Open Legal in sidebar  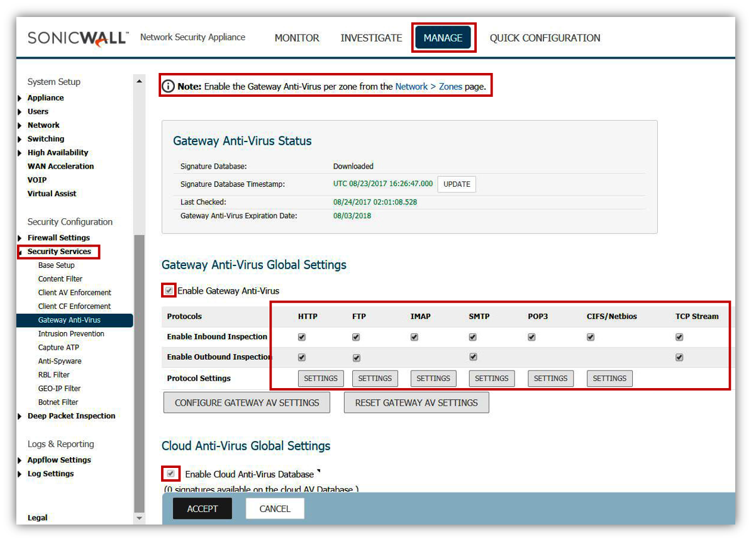[x=37, y=518]
